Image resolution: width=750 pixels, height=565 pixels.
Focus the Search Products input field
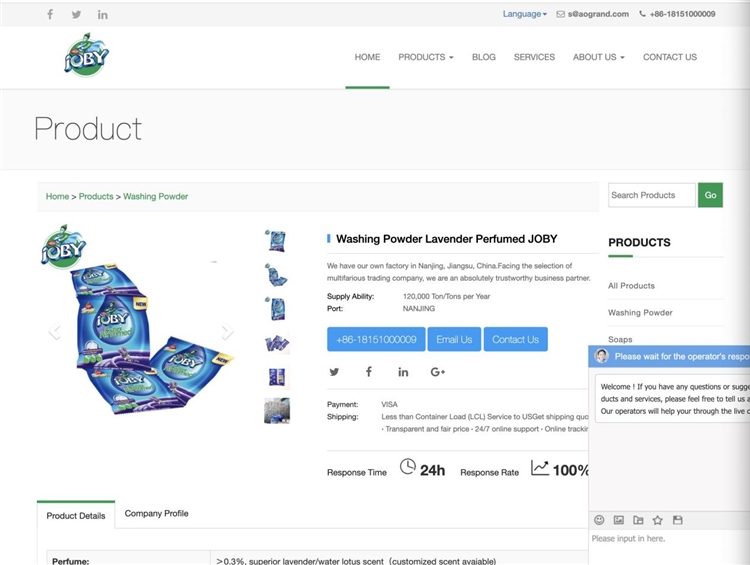pos(652,195)
